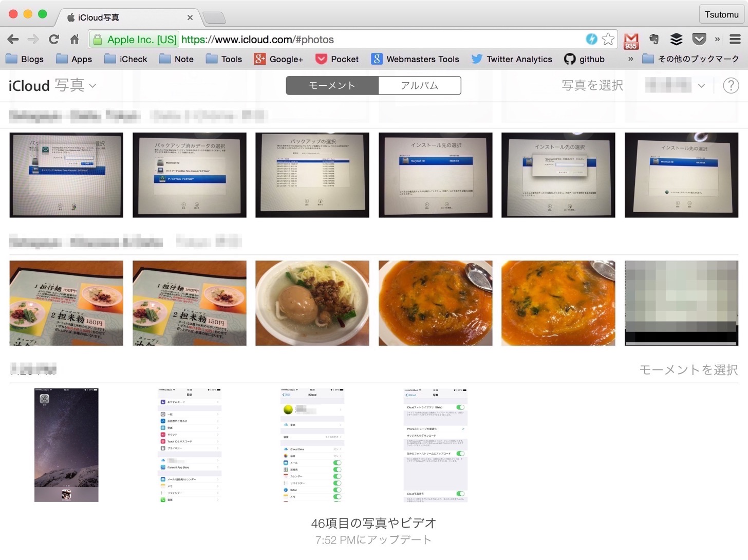Open the Tools bookmark folder
Viewport: 748px width, 560px height.
tap(224, 59)
